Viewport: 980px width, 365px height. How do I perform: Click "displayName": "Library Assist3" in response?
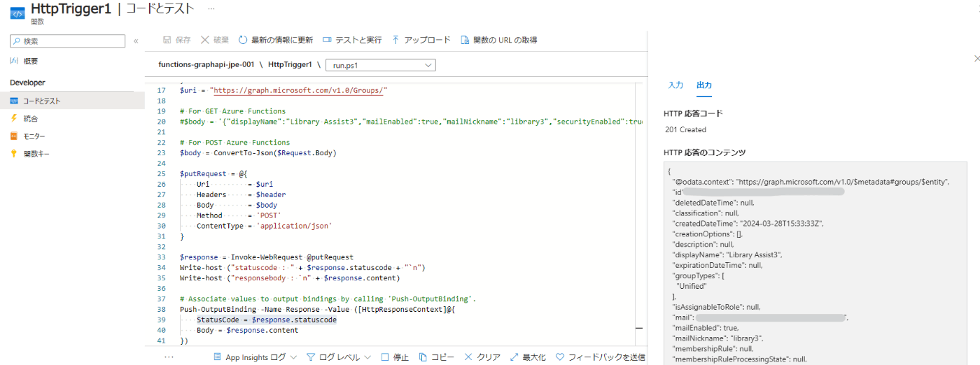click(x=727, y=255)
